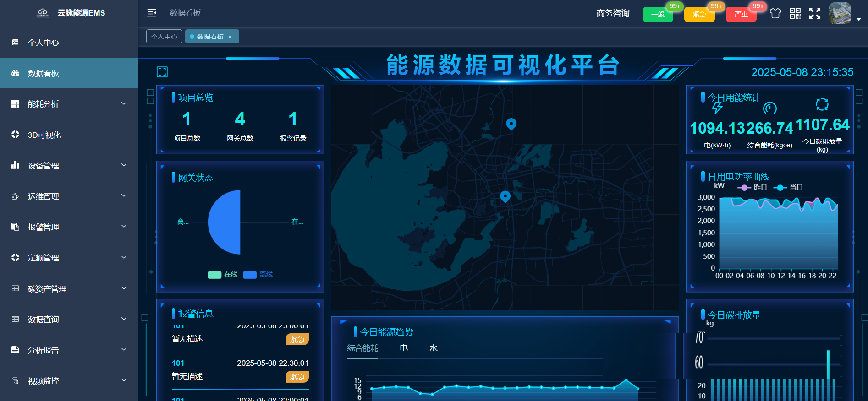Close the 数据看板 tab
868x401 pixels.
pyautogui.click(x=230, y=37)
